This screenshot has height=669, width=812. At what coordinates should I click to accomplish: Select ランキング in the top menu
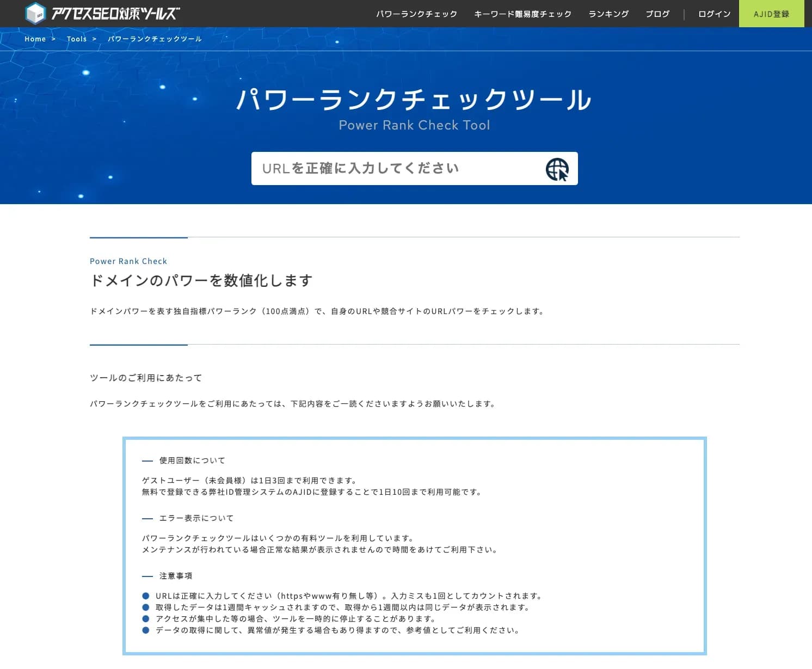tap(608, 14)
